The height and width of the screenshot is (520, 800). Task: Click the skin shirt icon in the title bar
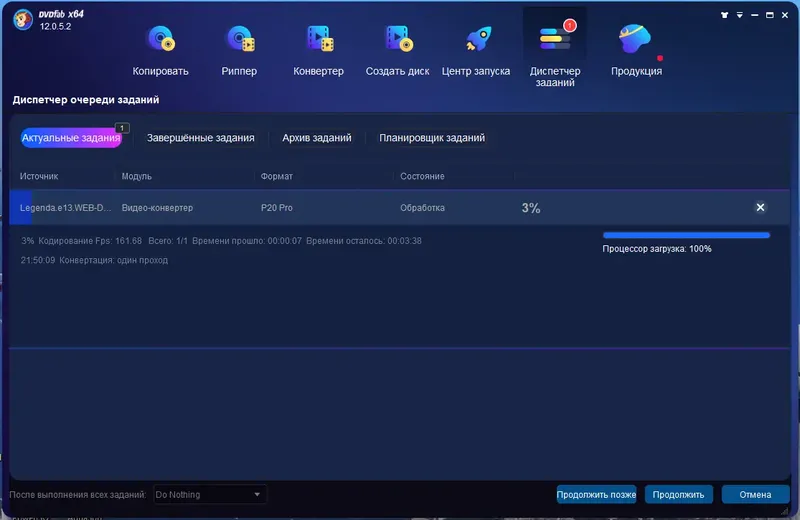(x=724, y=15)
